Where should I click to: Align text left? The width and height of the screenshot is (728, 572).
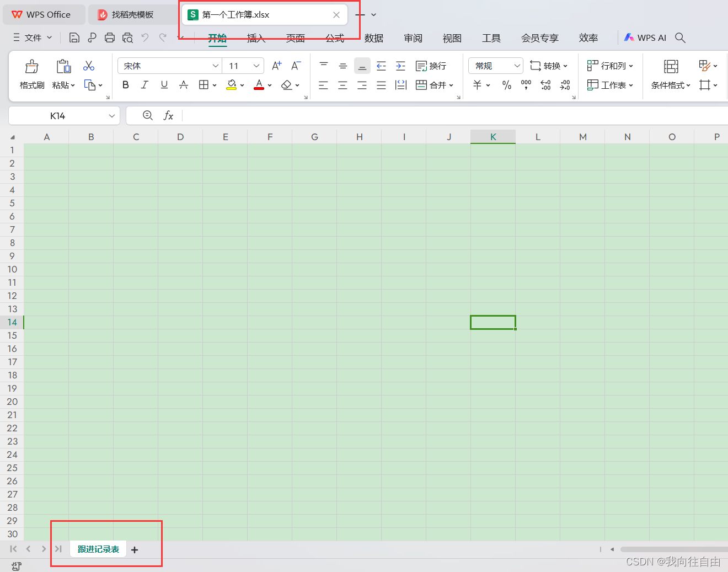[x=323, y=85]
